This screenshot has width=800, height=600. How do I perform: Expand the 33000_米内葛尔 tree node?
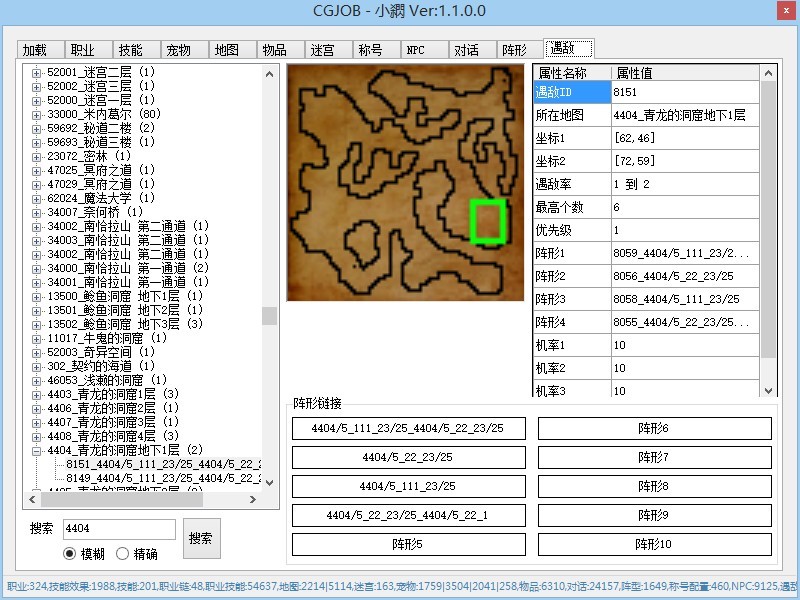37,114
